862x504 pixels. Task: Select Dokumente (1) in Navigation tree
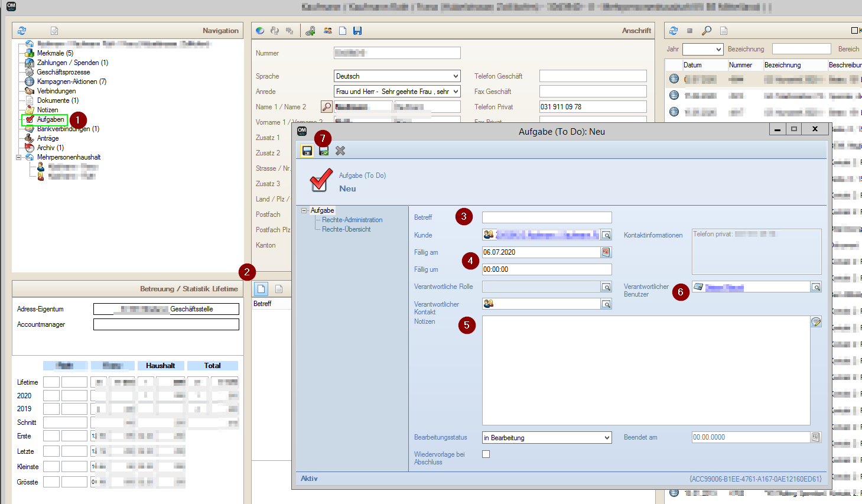click(58, 100)
